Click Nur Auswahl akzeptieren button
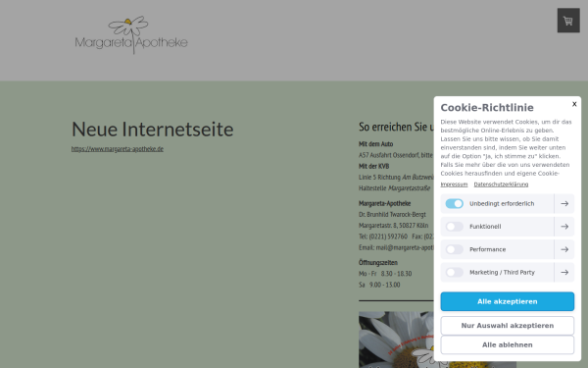588x368 pixels. pyautogui.click(x=507, y=326)
